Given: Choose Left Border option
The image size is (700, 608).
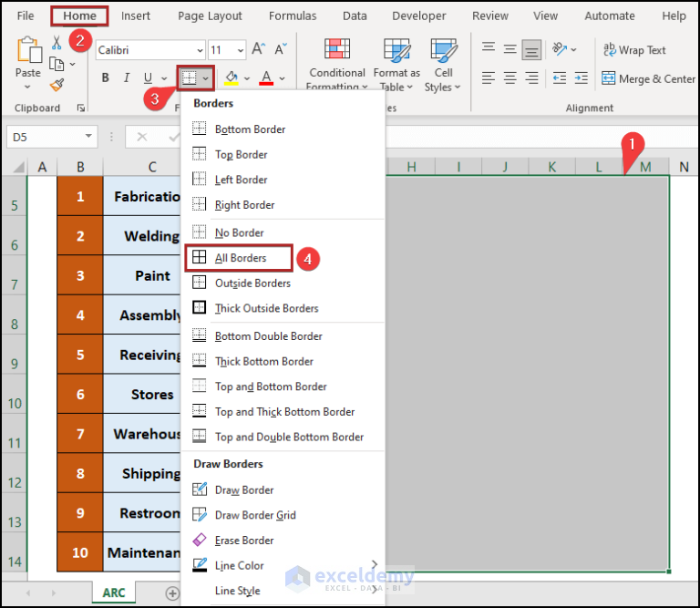Looking at the screenshot, I should point(283,180).
